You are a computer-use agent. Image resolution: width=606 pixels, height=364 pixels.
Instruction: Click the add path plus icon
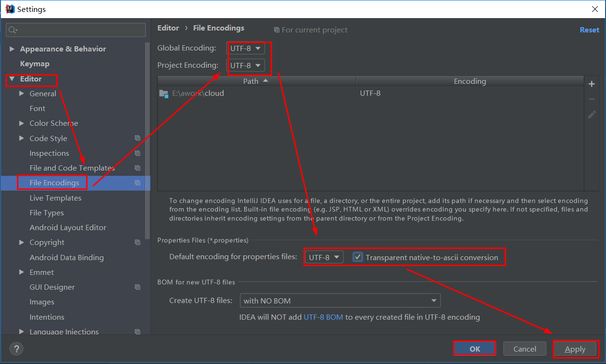click(x=592, y=84)
